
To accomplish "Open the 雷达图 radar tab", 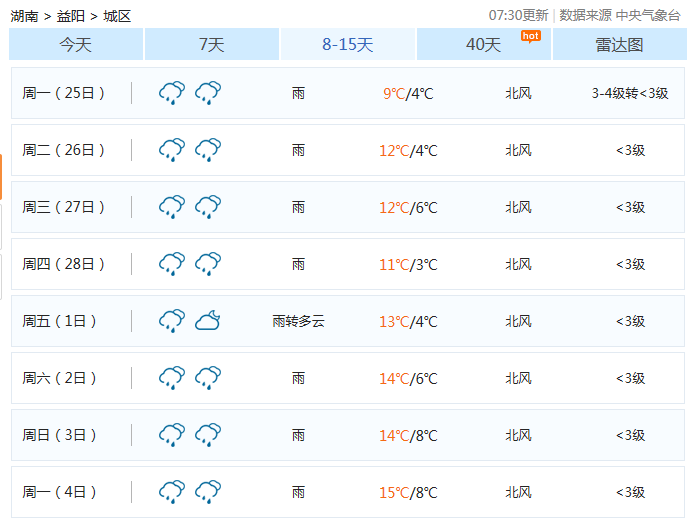I will tap(619, 45).
